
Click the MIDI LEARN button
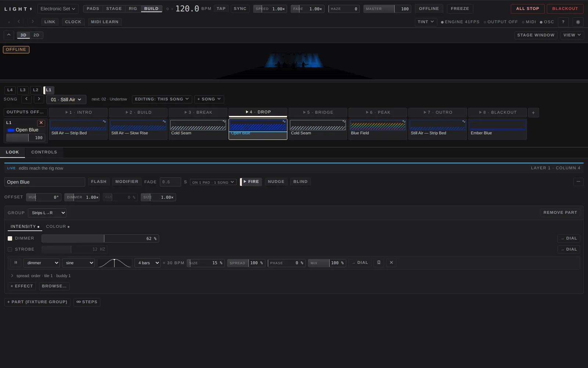[105, 22]
